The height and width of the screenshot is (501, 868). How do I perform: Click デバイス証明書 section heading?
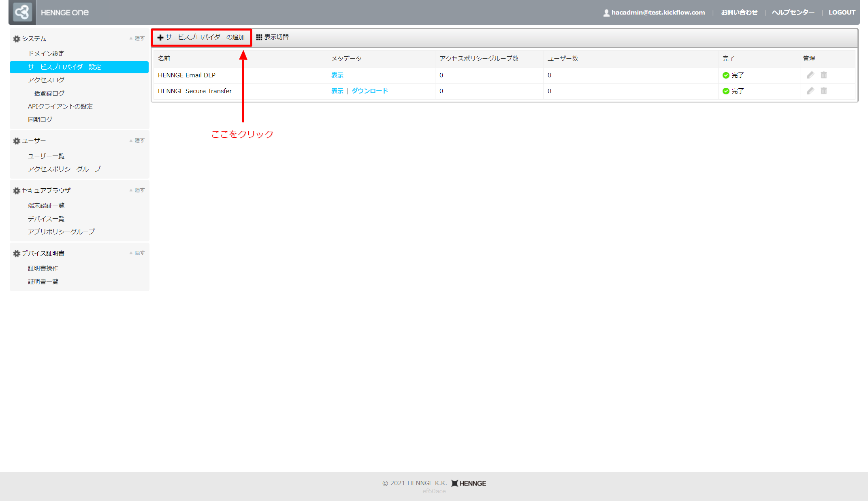[43, 253]
